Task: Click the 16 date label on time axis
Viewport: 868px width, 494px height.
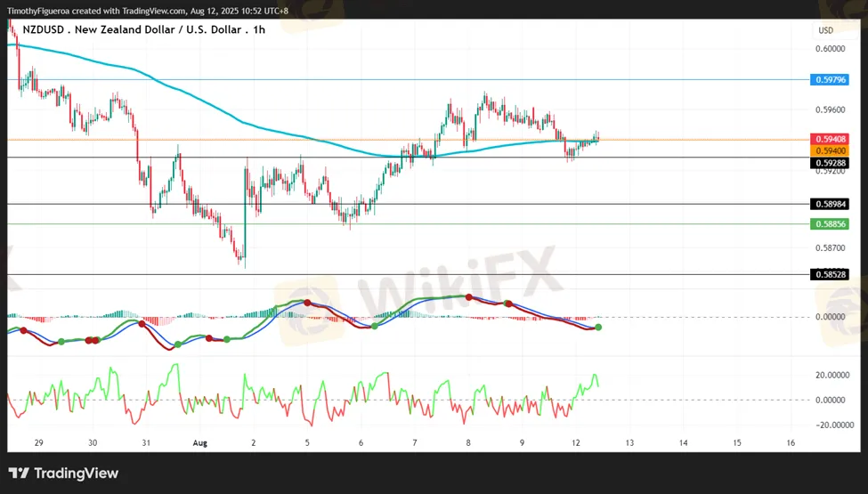Action: click(791, 443)
